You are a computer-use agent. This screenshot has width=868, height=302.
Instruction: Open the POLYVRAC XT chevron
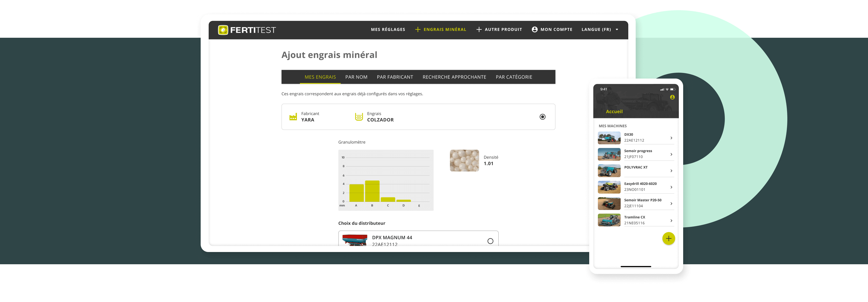671,171
